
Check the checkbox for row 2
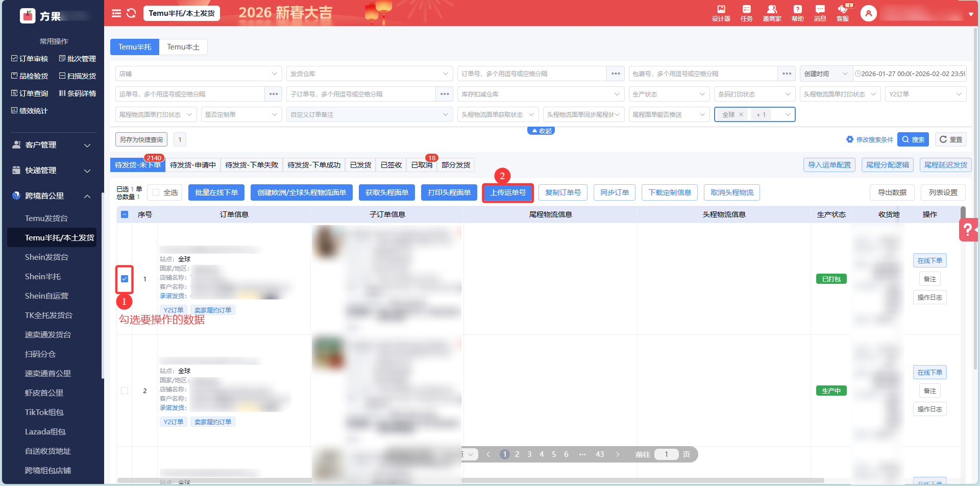125,391
